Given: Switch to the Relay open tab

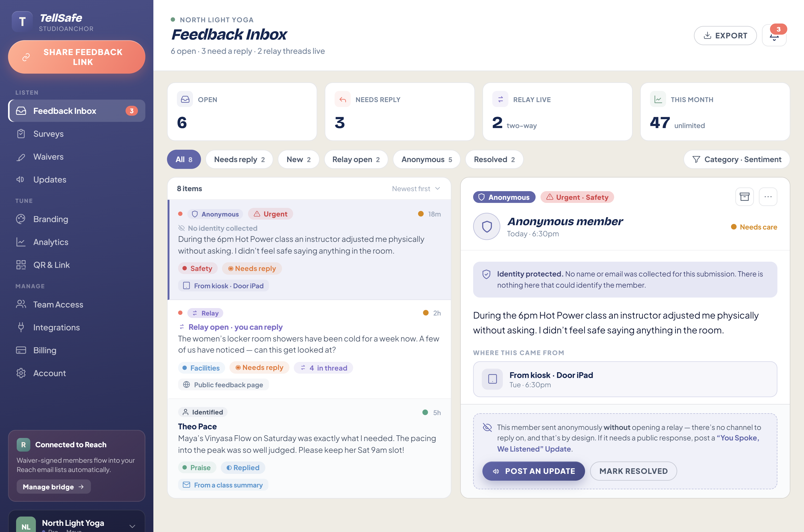Looking at the screenshot, I should pos(356,159).
